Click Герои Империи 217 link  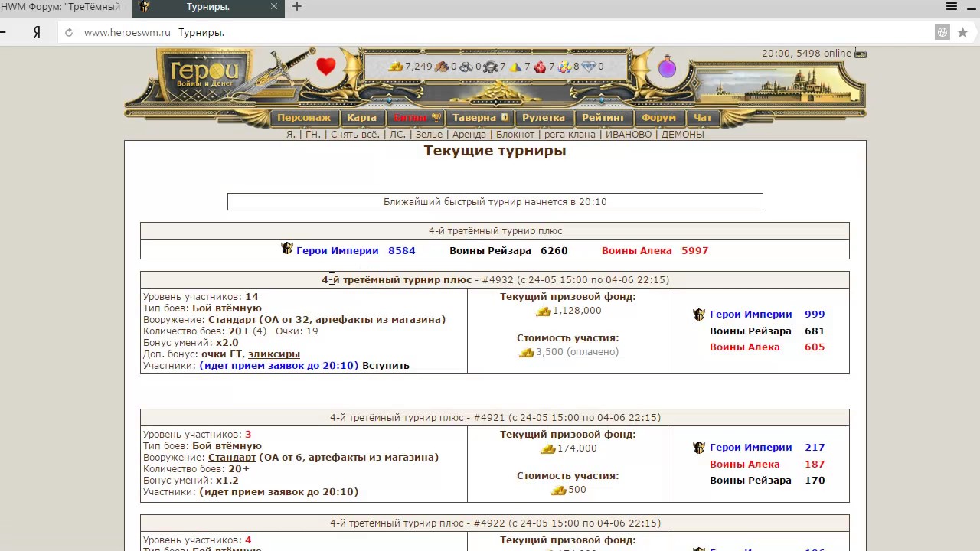pyautogui.click(x=767, y=448)
